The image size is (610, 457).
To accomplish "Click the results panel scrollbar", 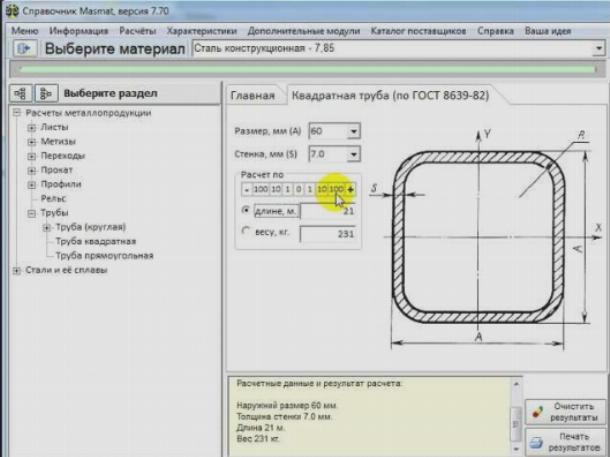I will (x=517, y=415).
